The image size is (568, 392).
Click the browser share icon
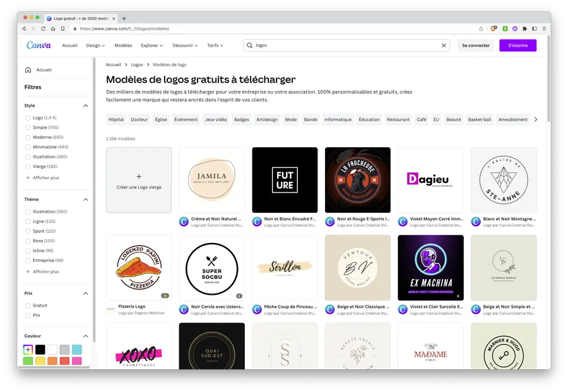(481, 28)
